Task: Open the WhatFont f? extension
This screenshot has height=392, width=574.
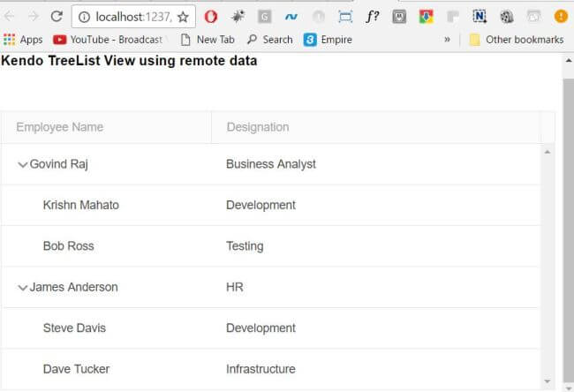Action: click(x=372, y=16)
